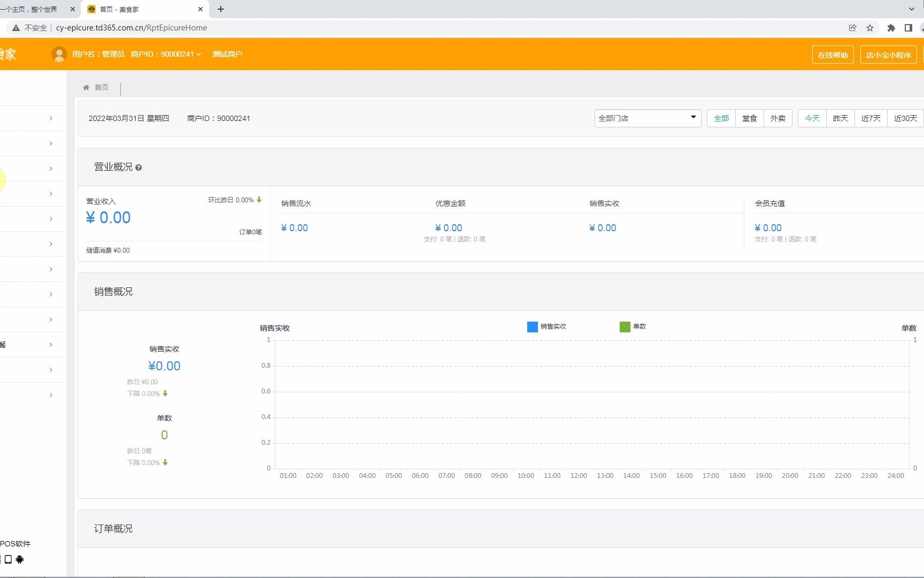This screenshot has width=924, height=578.
Task: Click the 订单0笔 text
Action: (x=250, y=232)
